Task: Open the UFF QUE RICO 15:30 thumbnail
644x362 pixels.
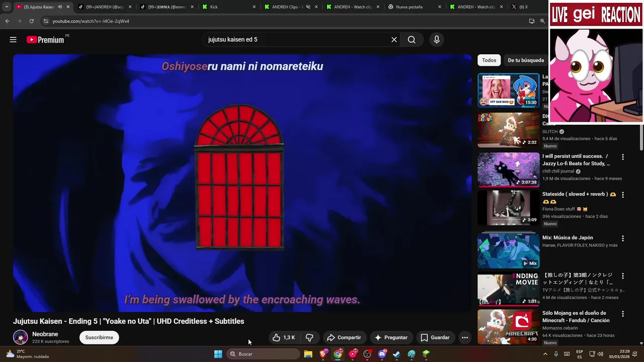Action: [508, 90]
